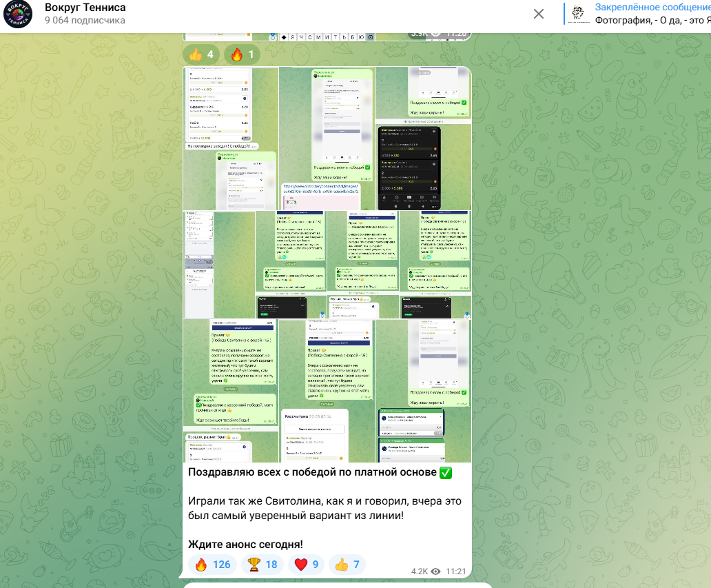This screenshot has width=711, height=588.
Task: Open the pinned message preview thumbnail
Action: pyautogui.click(x=581, y=14)
